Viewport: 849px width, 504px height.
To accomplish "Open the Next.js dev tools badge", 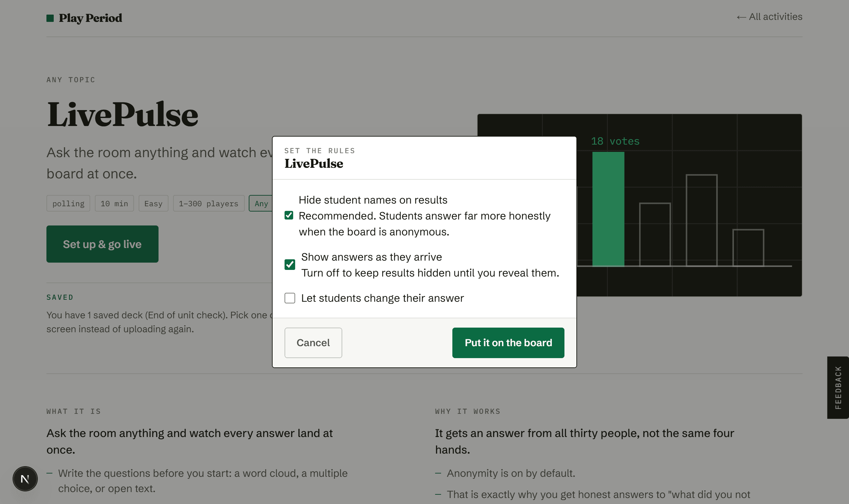I will pyautogui.click(x=25, y=478).
